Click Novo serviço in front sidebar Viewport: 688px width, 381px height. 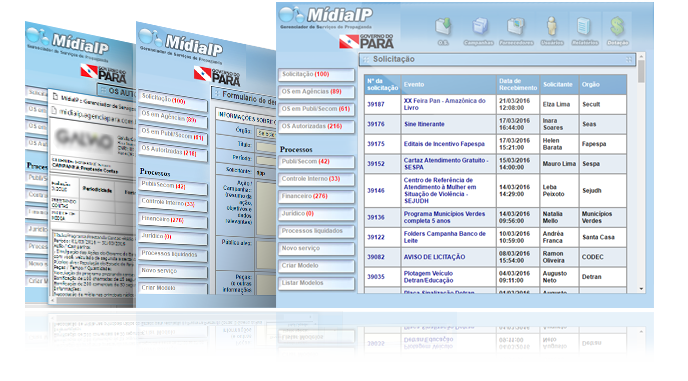(x=316, y=248)
